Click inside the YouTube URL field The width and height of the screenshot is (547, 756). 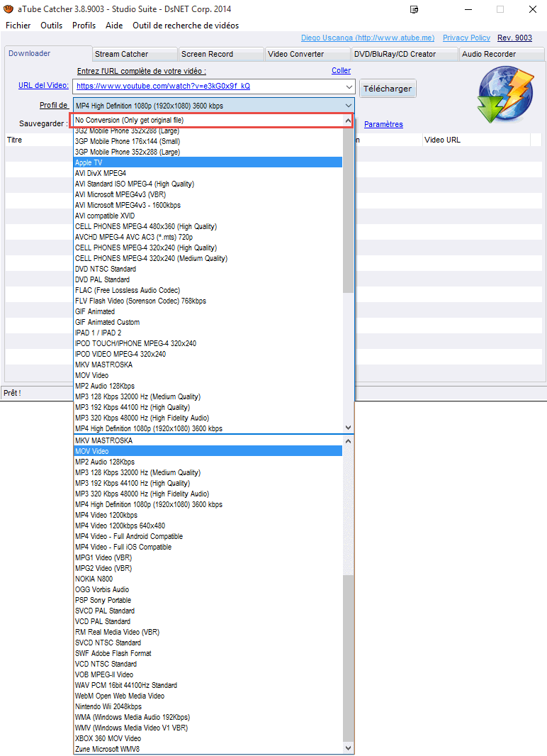click(x=208, y=87)
